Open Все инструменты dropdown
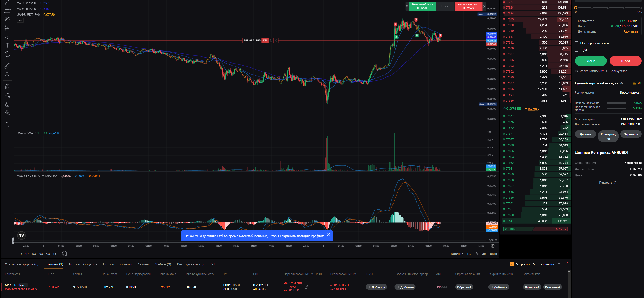Screen dimensions: 644x298 click(x=546, y=264)
